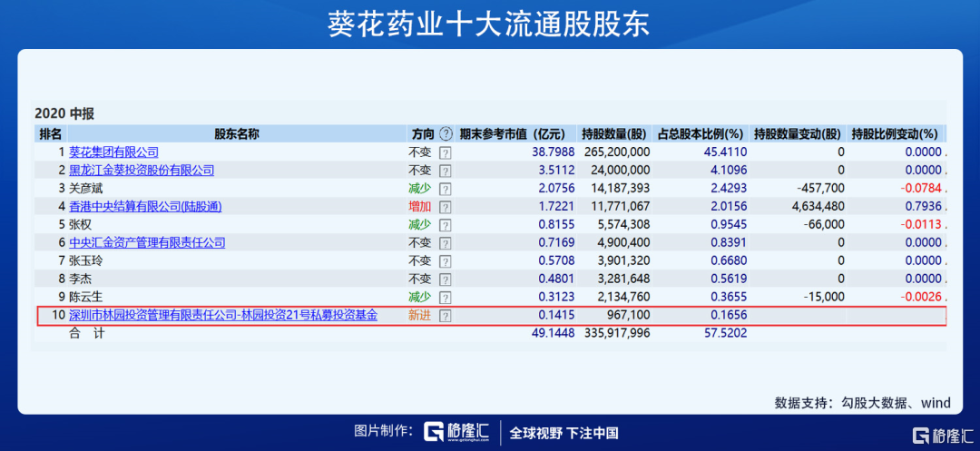The width and height of the screenshot is (980, 451).
Task: Click question mark icon in 中央汇金资产管理 row
Action: coord(445,243)
